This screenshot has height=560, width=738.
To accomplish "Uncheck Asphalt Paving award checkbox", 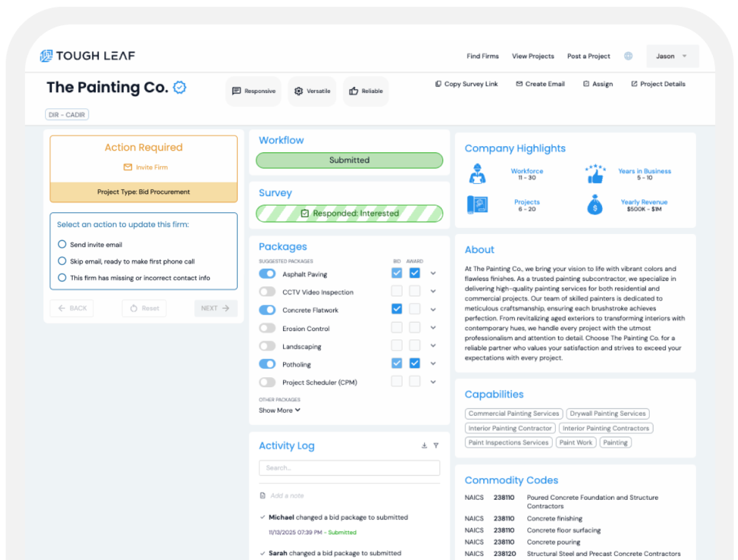I will 414,273.
